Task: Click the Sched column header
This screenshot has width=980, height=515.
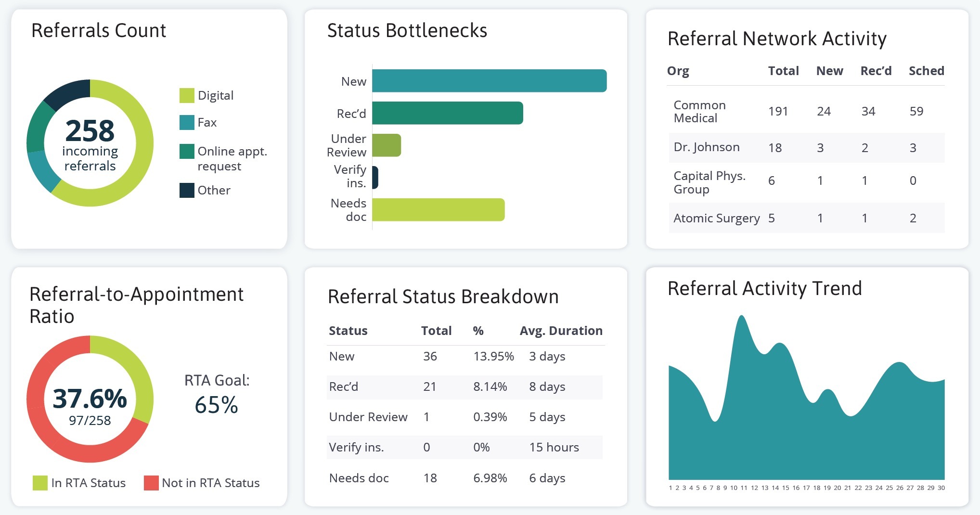Action: [x=926, y=71]
